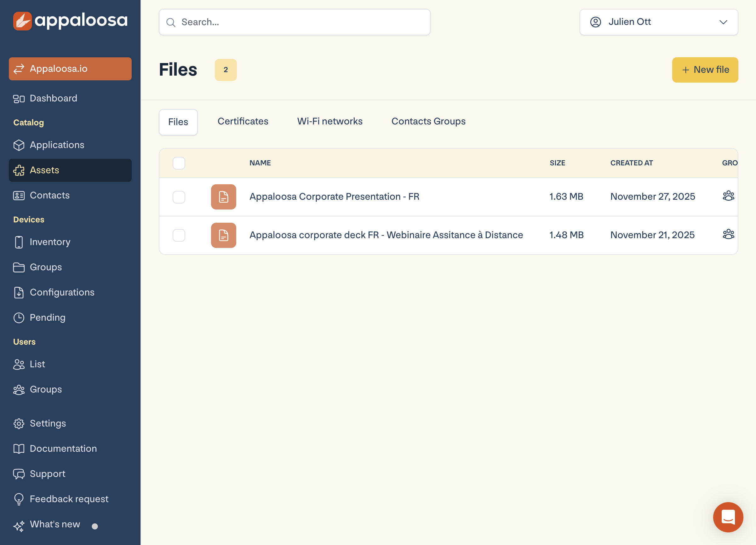
Task: Click the Search input field
Action: pos(294,22)
